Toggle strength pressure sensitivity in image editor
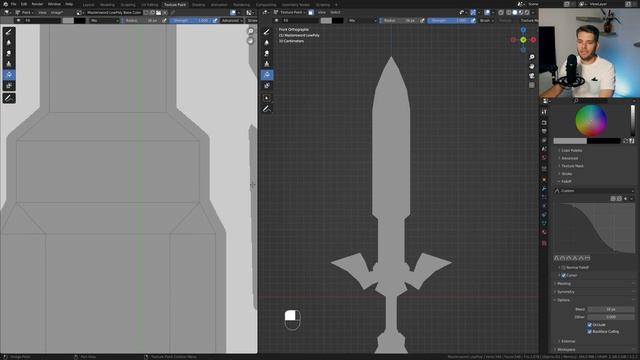This screenshot has height=360, width=640. 215,20
